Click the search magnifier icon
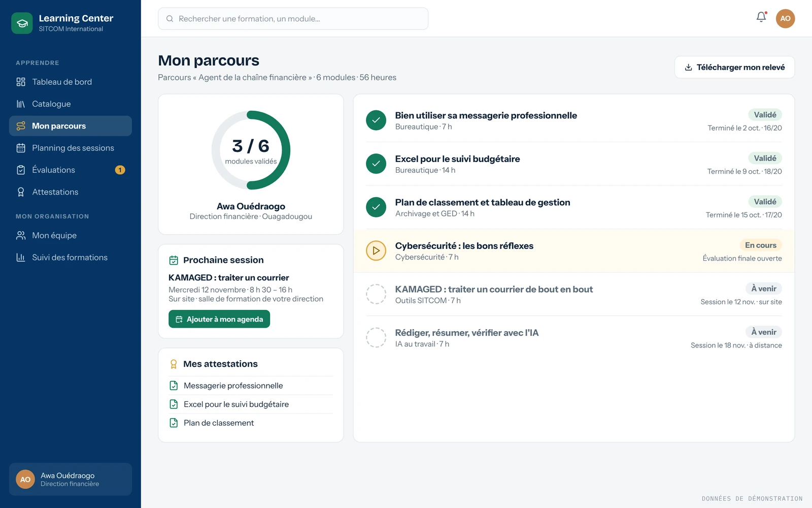This screenshot has width=812, height=508. (170, 19)
